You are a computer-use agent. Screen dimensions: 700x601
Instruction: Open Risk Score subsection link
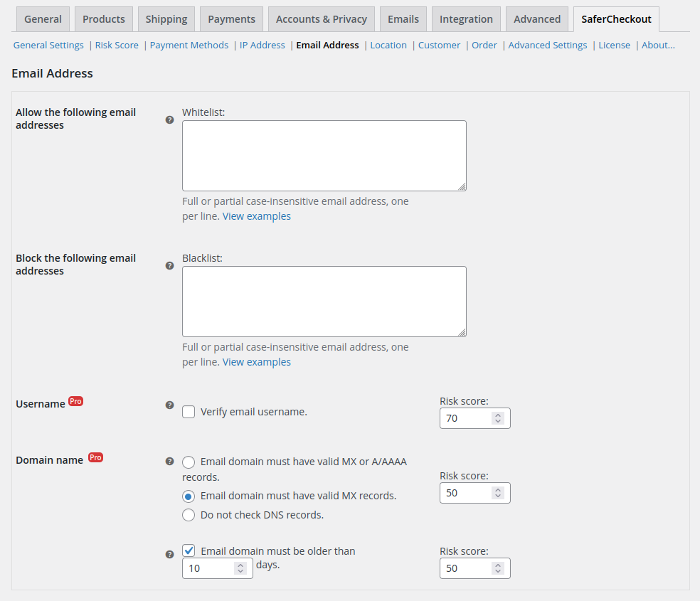117,45
